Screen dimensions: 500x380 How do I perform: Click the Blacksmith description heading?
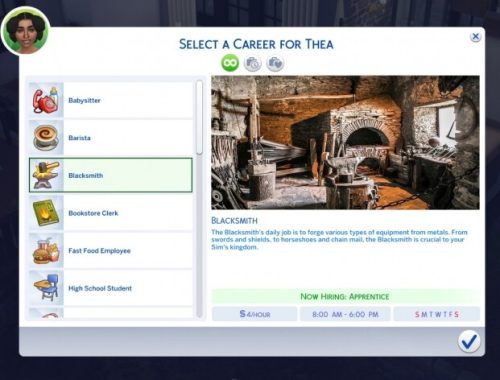[234, 221]
